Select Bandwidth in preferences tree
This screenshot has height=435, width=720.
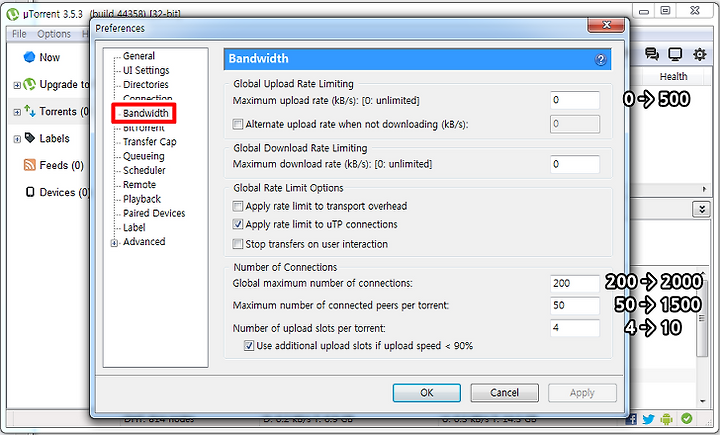pos(146,113)
